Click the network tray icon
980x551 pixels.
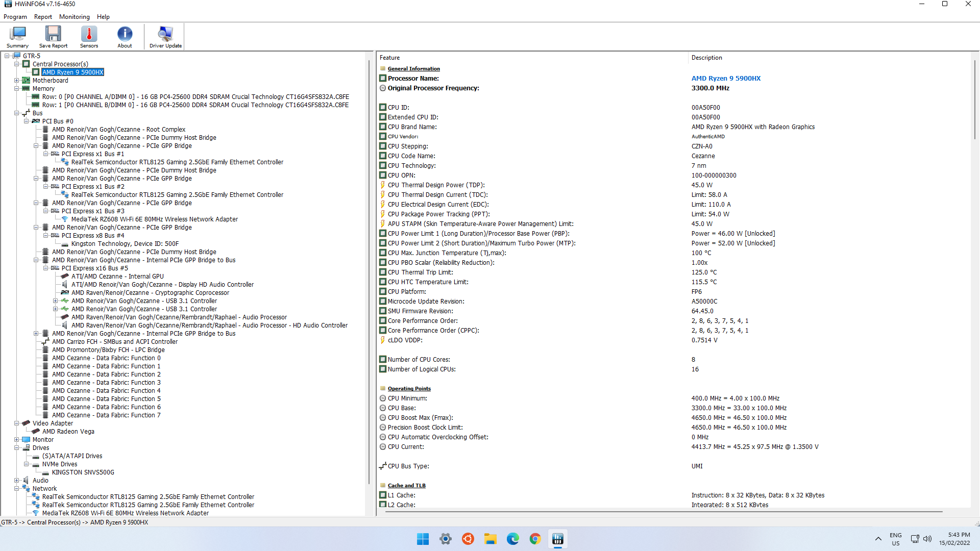[915, 539]
